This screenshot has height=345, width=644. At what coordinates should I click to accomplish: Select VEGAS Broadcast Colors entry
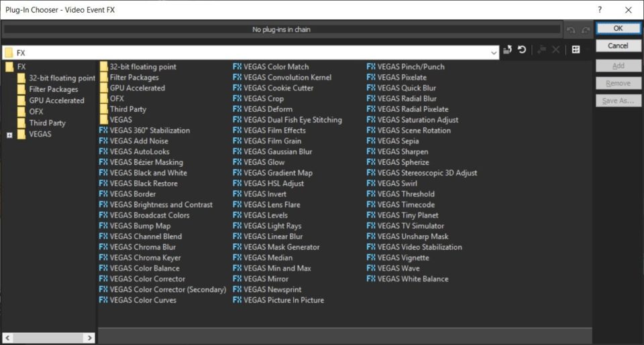pyautogui.click(x=145, y=215)
